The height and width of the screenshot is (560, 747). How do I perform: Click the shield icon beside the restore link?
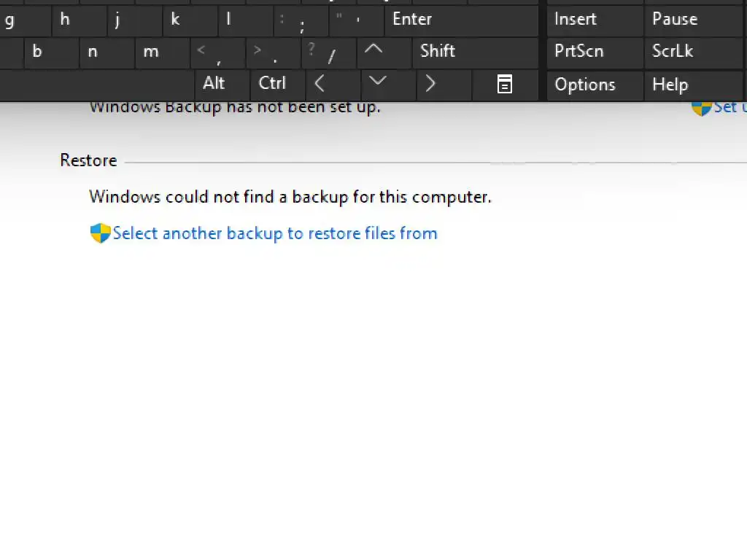pyautogui.click(x=101, y=233)
